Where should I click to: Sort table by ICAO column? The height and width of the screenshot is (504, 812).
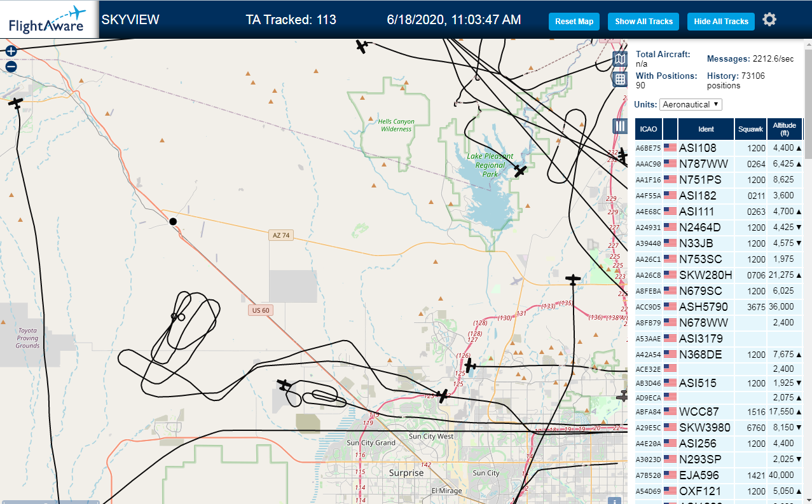649,129
